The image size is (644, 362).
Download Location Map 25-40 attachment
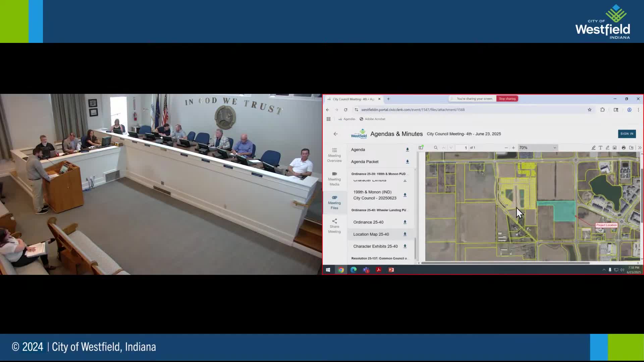click(x=405, y=234)
